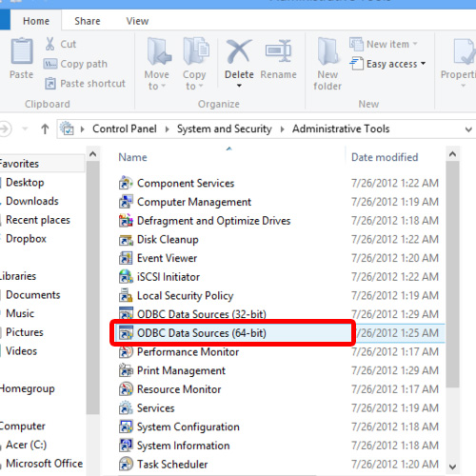Open the Copy to dropdown arrow
Viewport: 476px width, 476px height.
pyautogui.click(x=201, y=86)
